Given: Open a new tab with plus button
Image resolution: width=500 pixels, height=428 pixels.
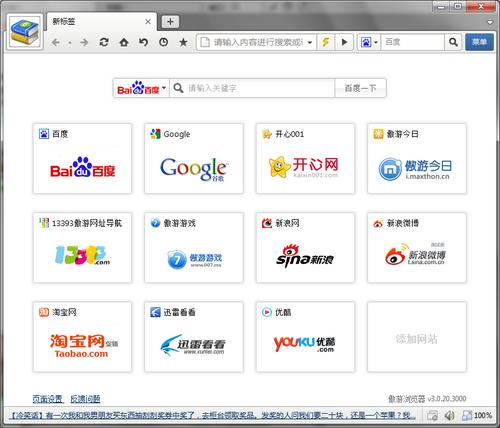Looking at the screenshot, I should [170, 22].
